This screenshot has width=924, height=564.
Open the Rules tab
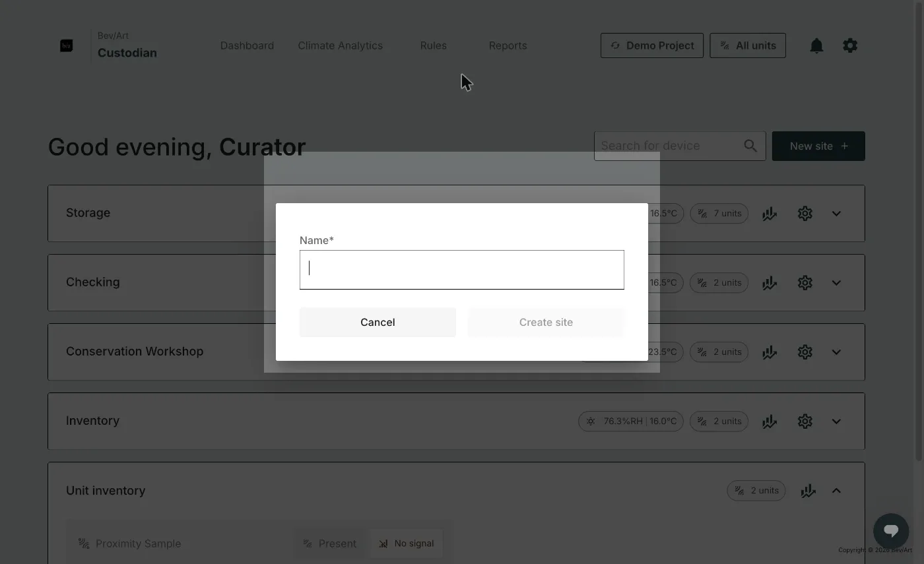(x=434, y=46)
